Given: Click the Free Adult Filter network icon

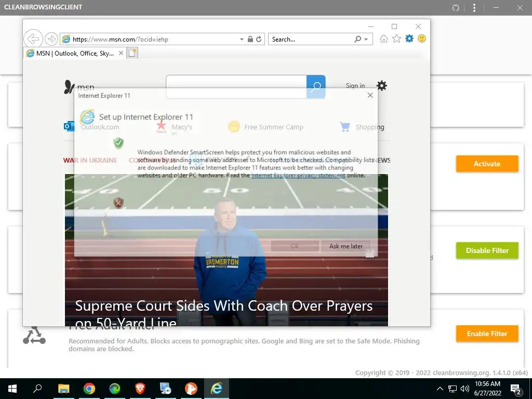Looking at the screenshot, I should [x=34, y=336].
